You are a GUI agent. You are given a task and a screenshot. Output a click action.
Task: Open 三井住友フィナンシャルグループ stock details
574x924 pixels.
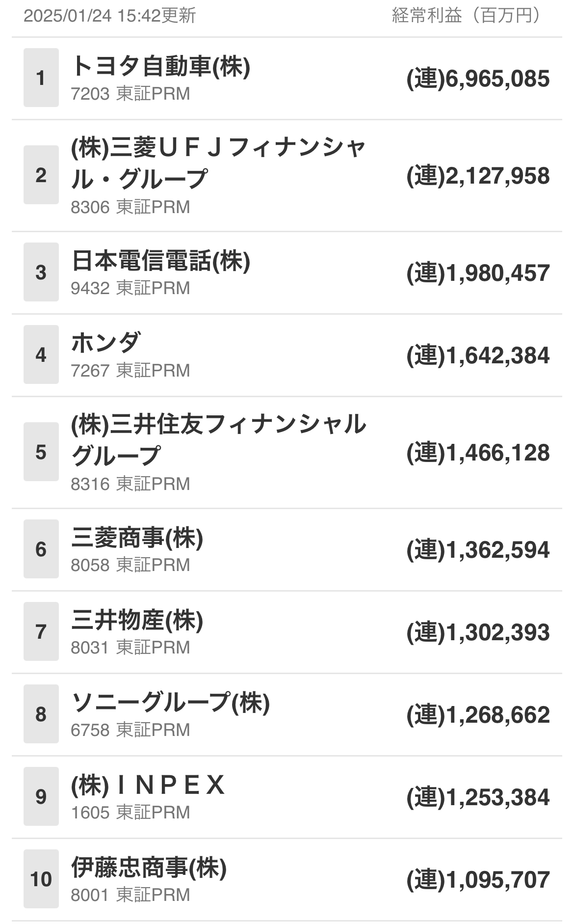(218, 439)
